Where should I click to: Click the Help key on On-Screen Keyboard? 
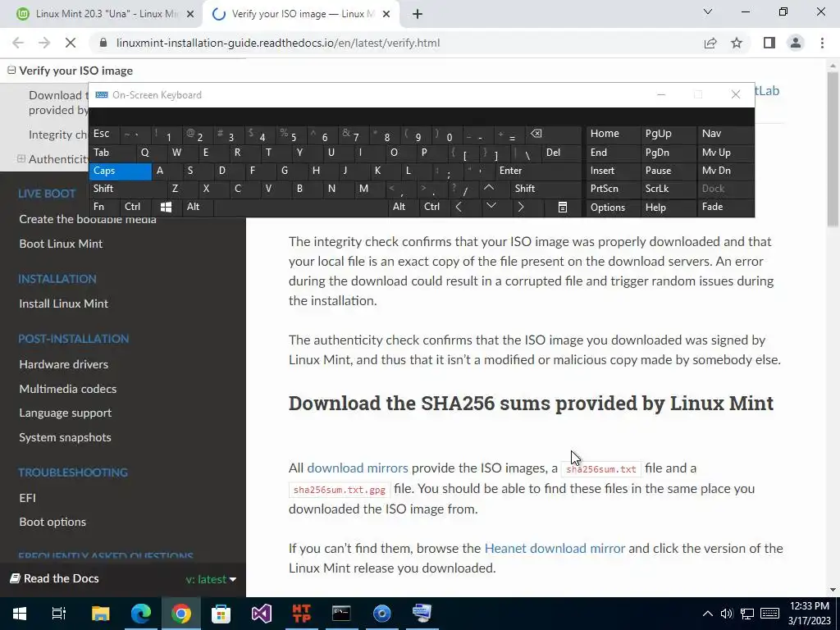668,207
